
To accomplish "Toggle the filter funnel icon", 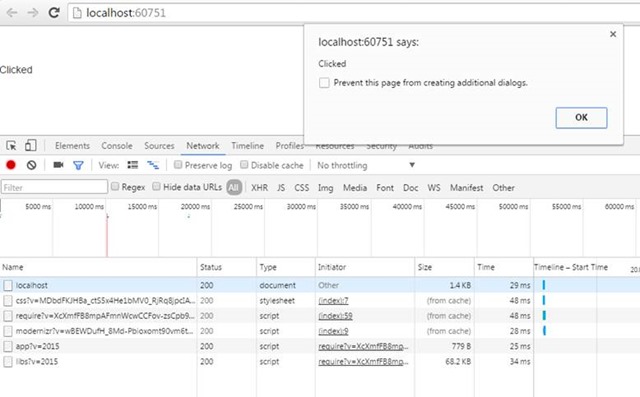I will click(78, 165).
